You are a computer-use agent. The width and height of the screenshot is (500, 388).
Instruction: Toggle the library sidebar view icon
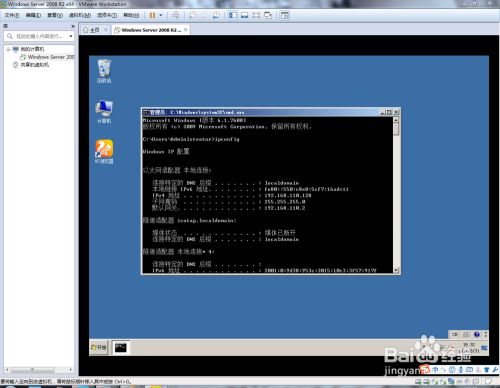click(233, 15)
